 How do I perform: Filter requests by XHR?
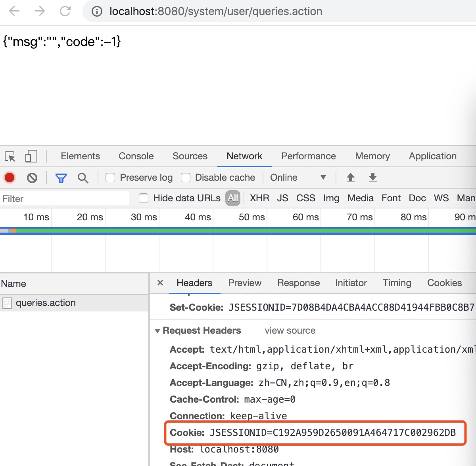click(x=259, y=198)
